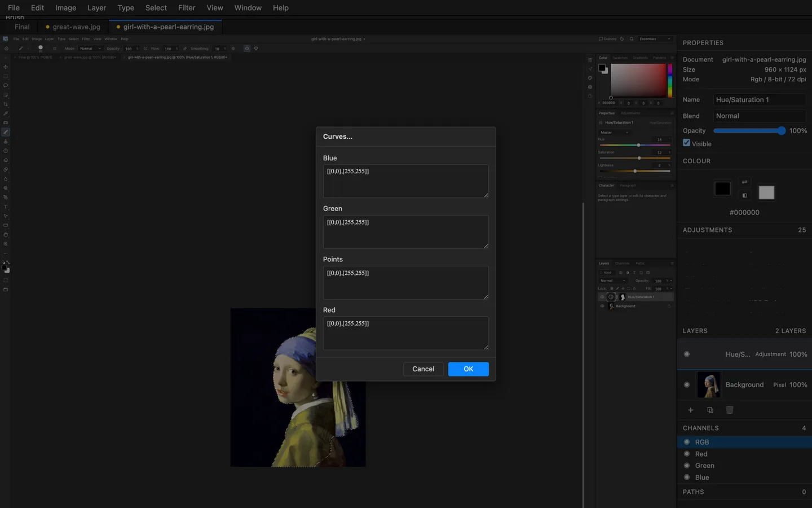Open the File menu
812x508 pixels.
click(14, 8)
